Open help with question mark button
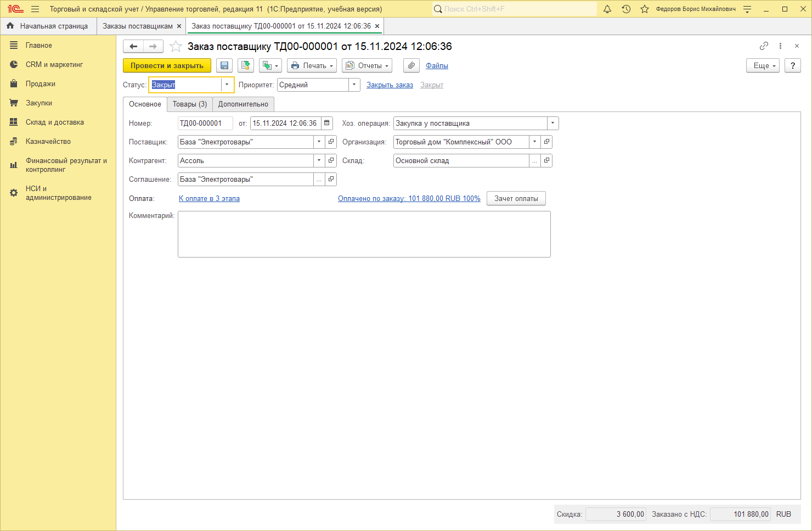The height and width of the screenshot is (531, 812). 793,65
